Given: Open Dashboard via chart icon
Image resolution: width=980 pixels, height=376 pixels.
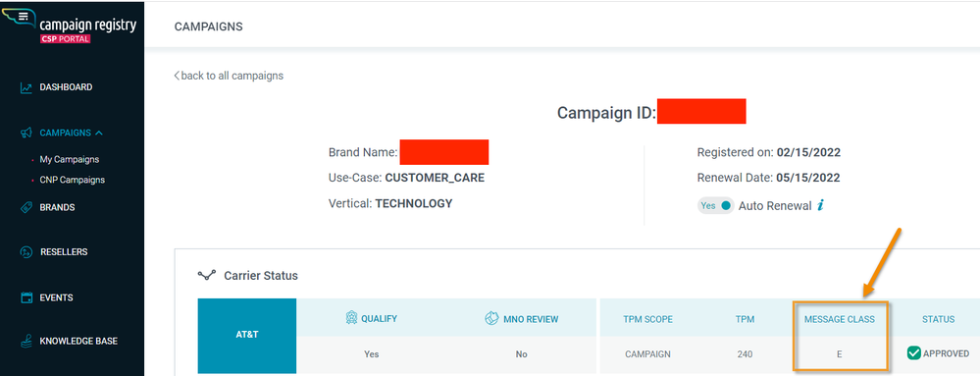Looking at the screenshot, I should tap(26, 87).
